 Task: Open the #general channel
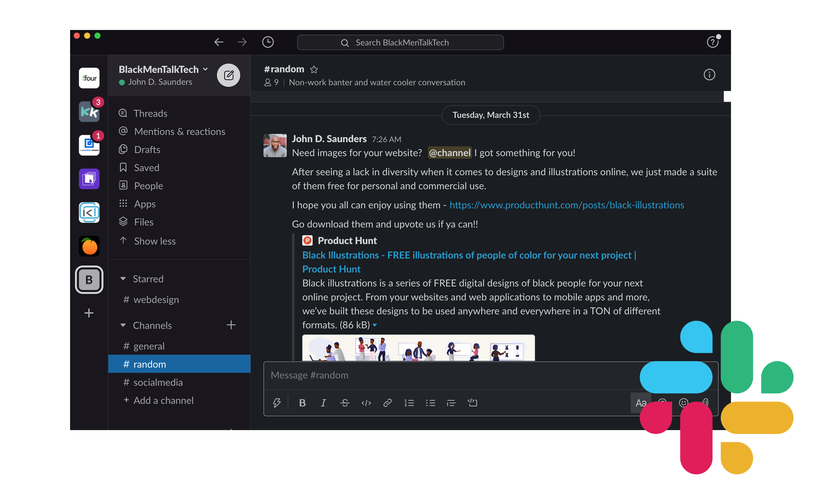179,346
